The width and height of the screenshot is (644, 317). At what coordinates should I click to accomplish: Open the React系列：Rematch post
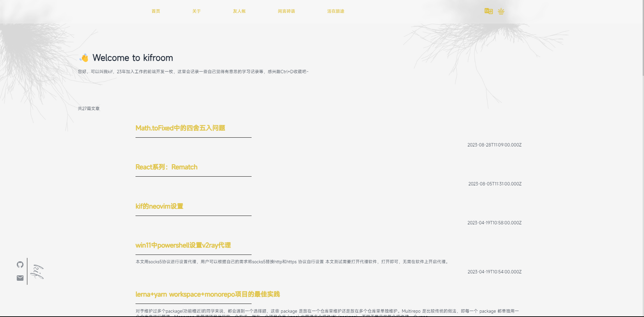[x=166, y=167]
